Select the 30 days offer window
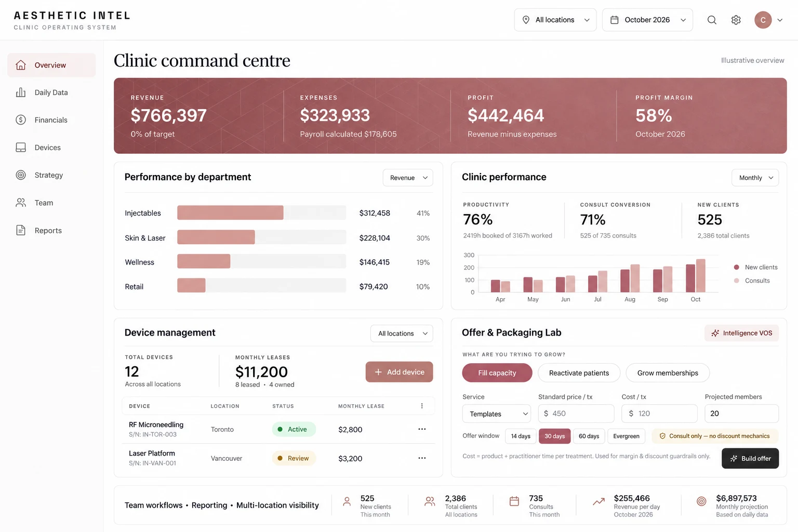 (555, 436)
